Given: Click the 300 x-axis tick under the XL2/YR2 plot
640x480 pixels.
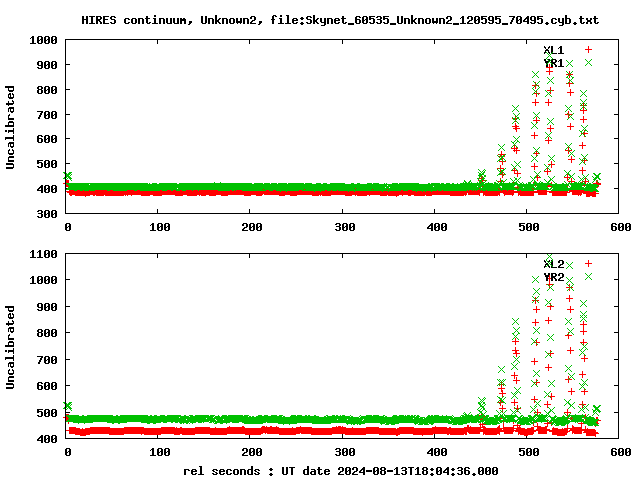Looking at the screenshot, I should point(344,452).
